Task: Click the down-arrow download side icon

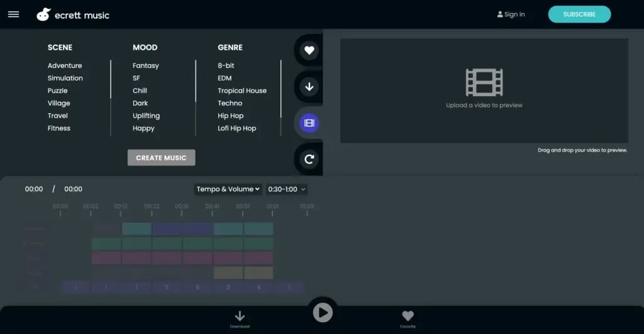Action: point(309,87)
